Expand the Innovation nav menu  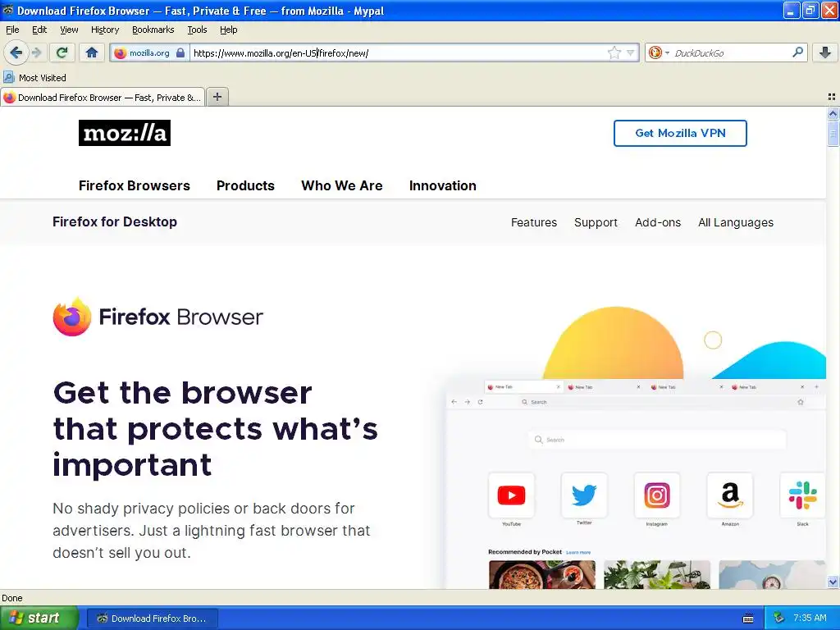[442, 185]
